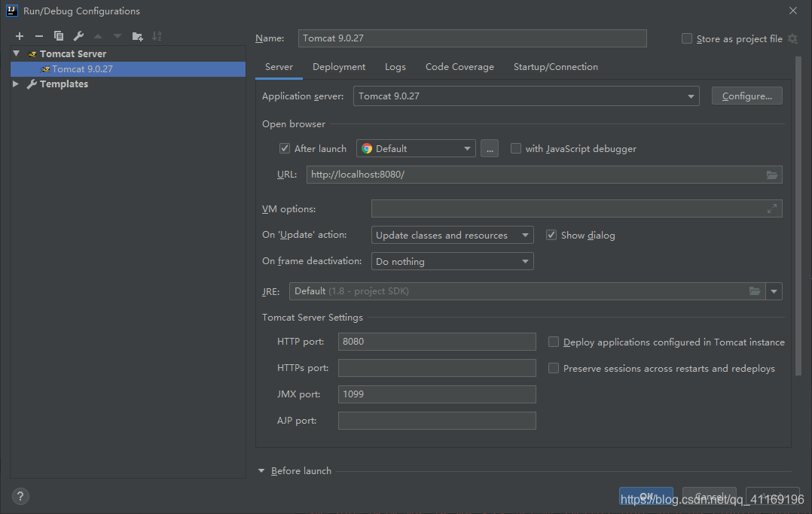Copy the selected configuration
Screen dimensions: 812x514
59,36
